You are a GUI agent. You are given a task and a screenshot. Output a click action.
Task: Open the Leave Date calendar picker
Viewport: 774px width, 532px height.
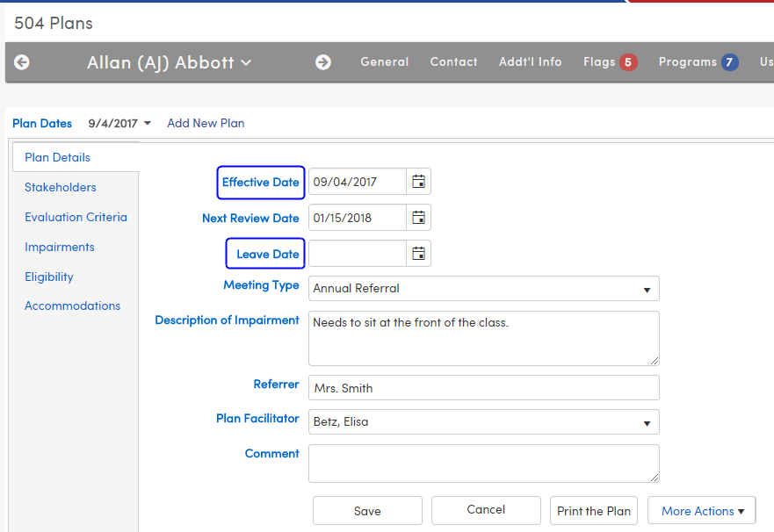419,253
